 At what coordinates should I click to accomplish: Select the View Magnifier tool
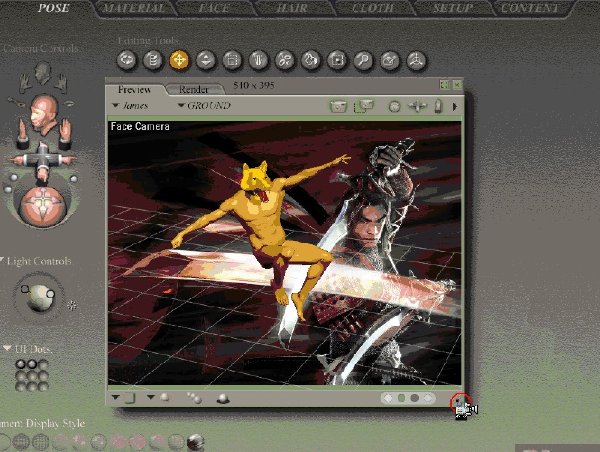363,60
